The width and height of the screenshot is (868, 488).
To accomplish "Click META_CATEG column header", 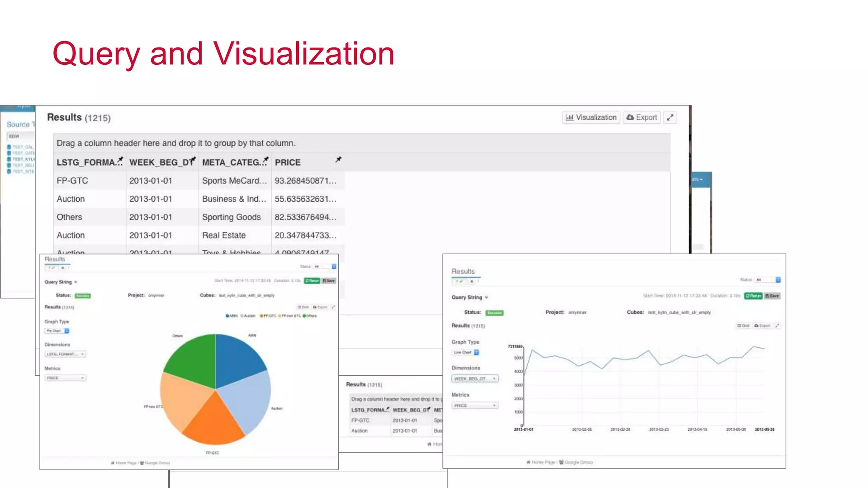I will tap(235, 162).
